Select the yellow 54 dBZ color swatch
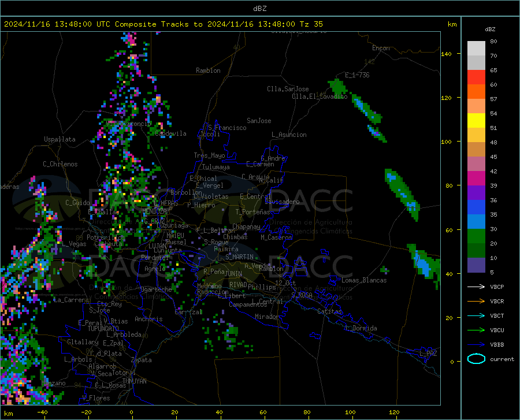This screenshot has width=520, height=420. [476, 120]
